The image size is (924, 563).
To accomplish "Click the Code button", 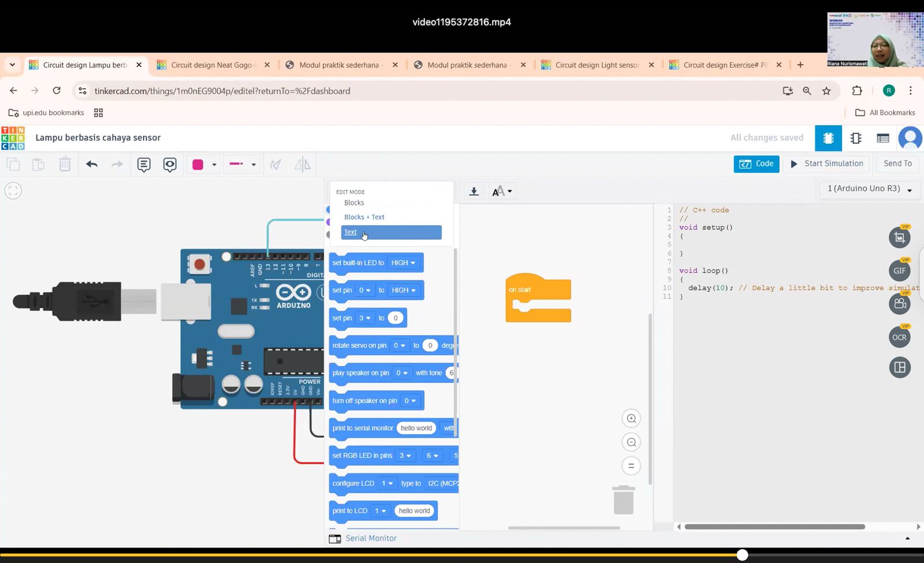I will tap(757, 164).
